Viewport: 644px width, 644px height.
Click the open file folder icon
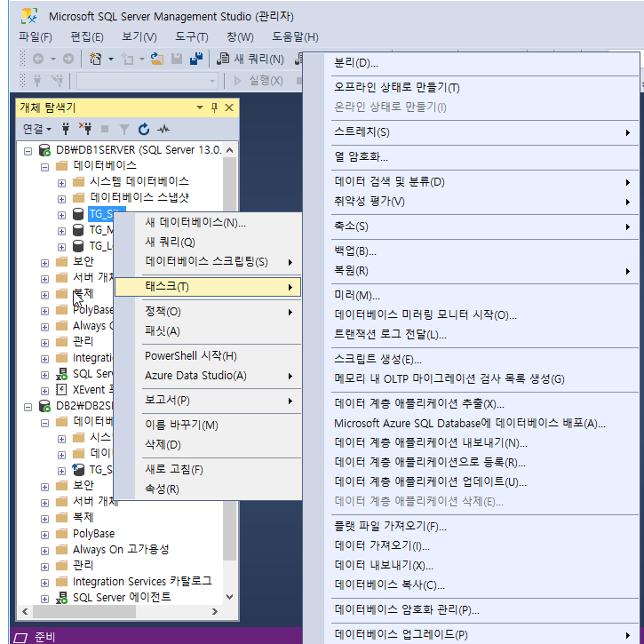click(x=156, y=60)
